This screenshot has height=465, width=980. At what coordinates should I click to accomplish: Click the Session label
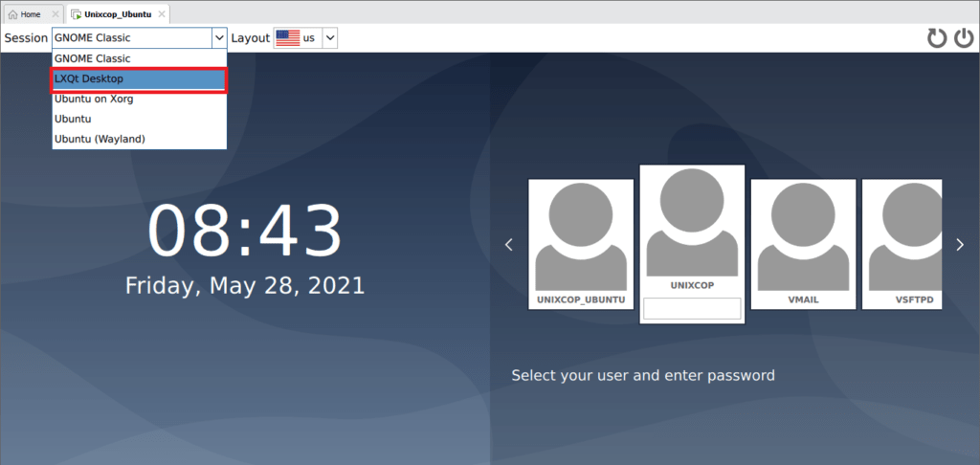26,38
